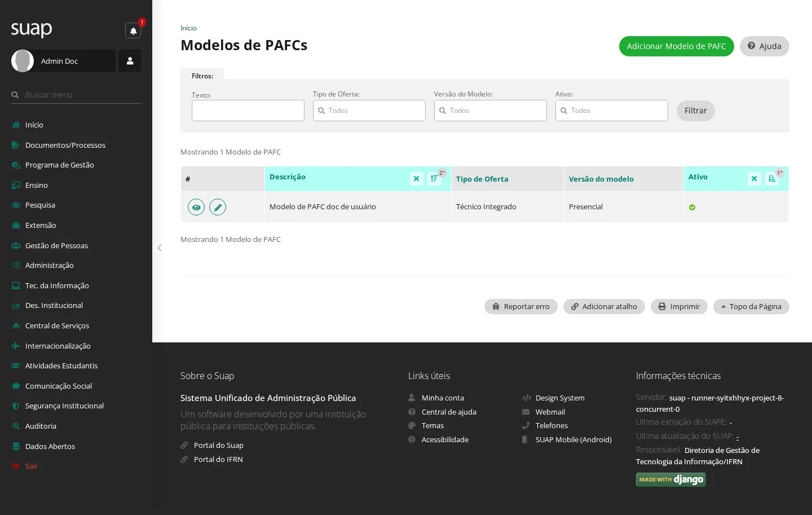Click the user profile icon button

pyautogui.click(x=130, y=61)
